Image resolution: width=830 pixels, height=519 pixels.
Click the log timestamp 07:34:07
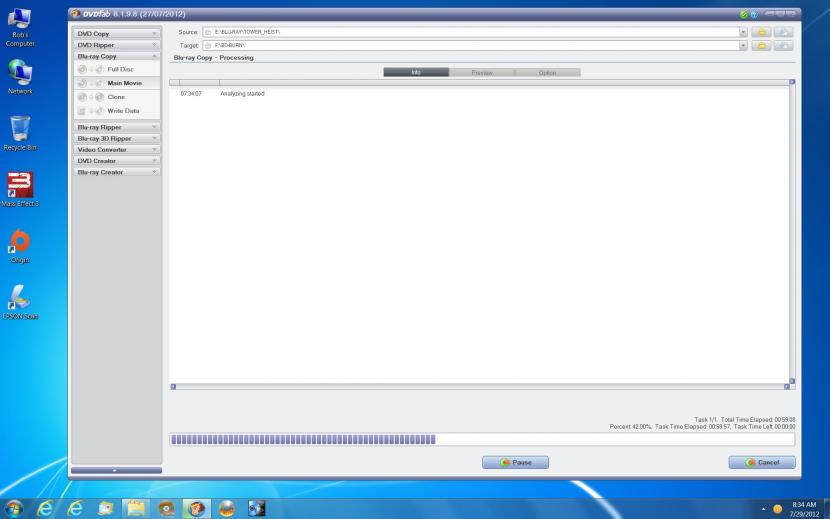coord(191,94)
